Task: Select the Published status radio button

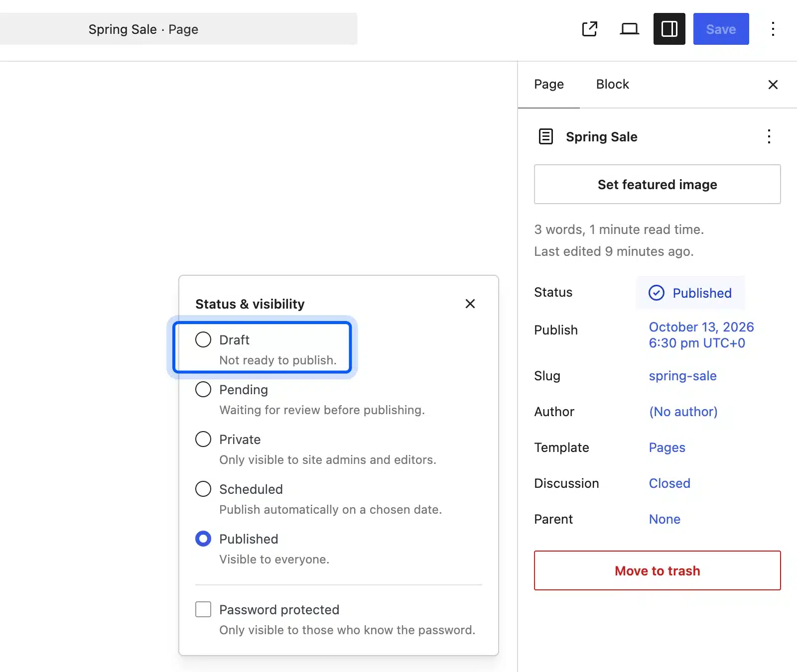Action: [203, 539]
